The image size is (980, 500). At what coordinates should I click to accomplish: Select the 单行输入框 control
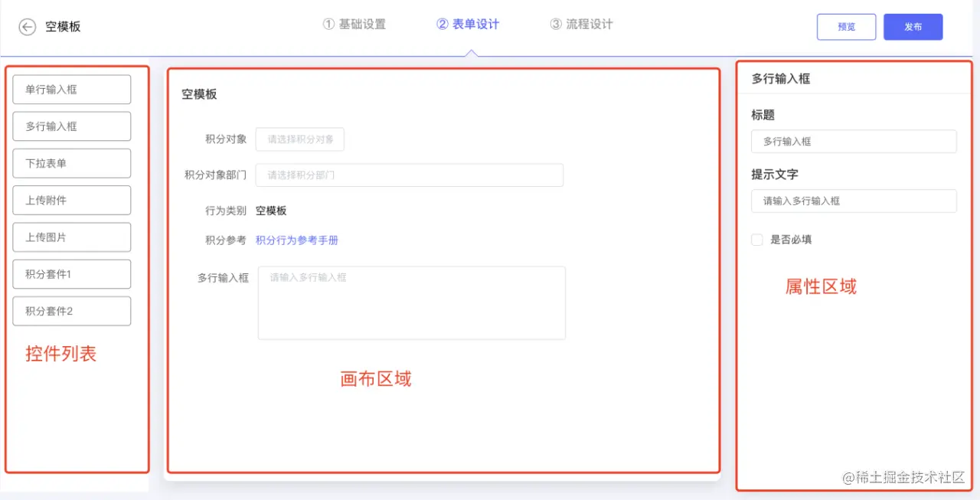click(x=72, y=90)
